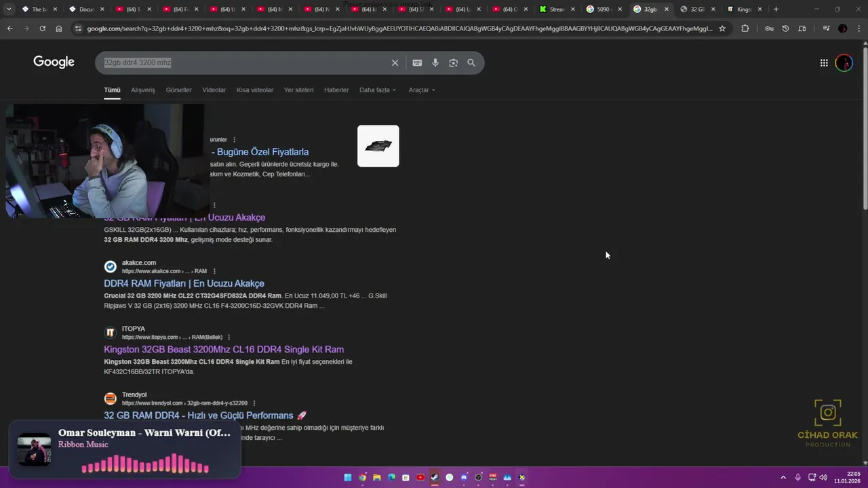
Task: Switch to the Haberler tab
Action: click(336, 90)
